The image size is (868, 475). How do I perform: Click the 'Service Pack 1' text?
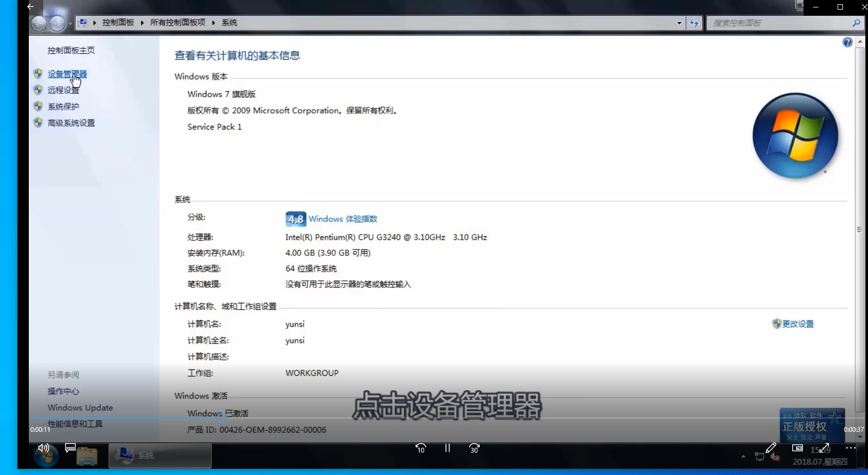point(214,127)
